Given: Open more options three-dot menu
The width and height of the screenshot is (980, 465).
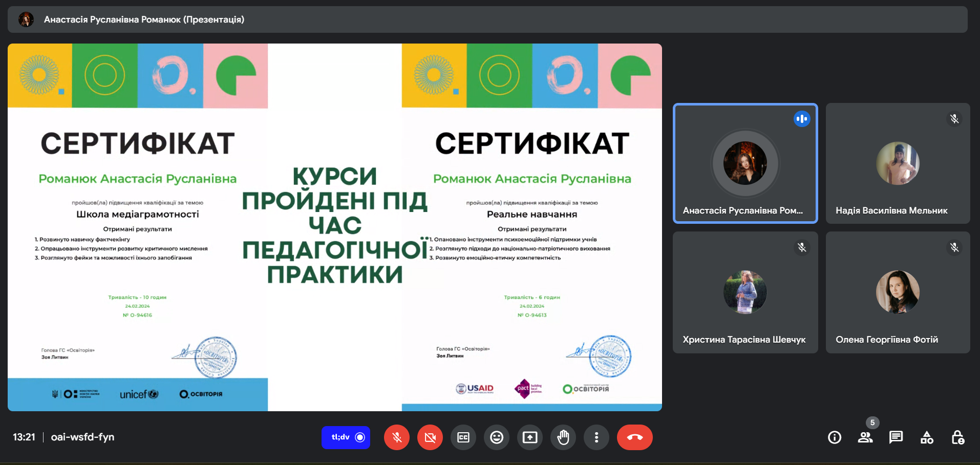Looking at the screenshot, I should point(596,437).
